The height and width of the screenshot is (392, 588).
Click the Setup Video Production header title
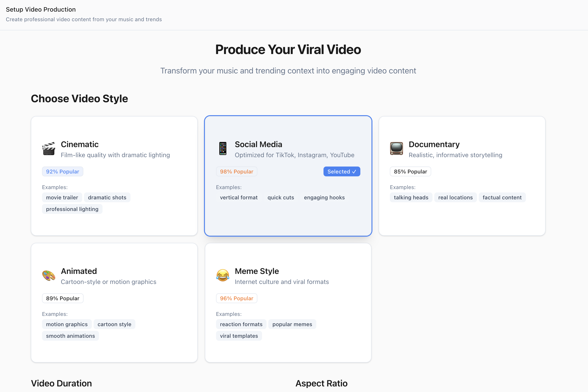pos(41,10)
